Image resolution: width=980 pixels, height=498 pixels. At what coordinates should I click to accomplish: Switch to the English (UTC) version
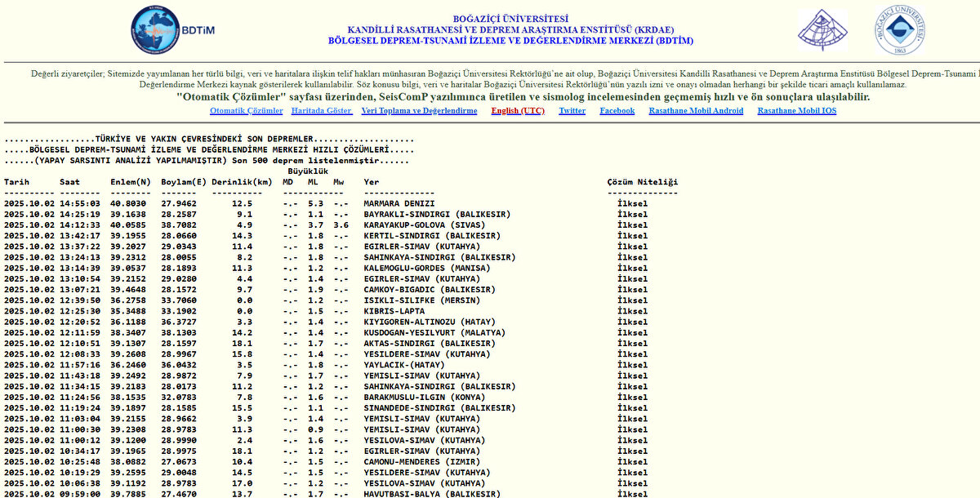coord(518,111)
